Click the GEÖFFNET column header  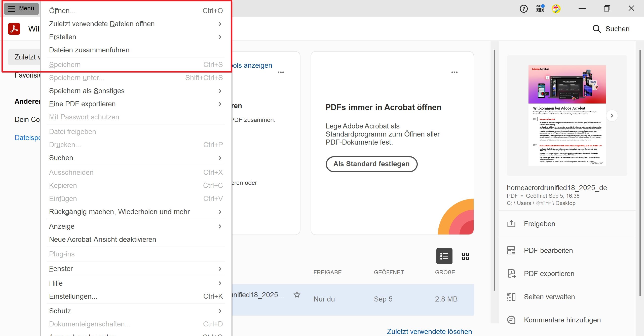point(389,272)
